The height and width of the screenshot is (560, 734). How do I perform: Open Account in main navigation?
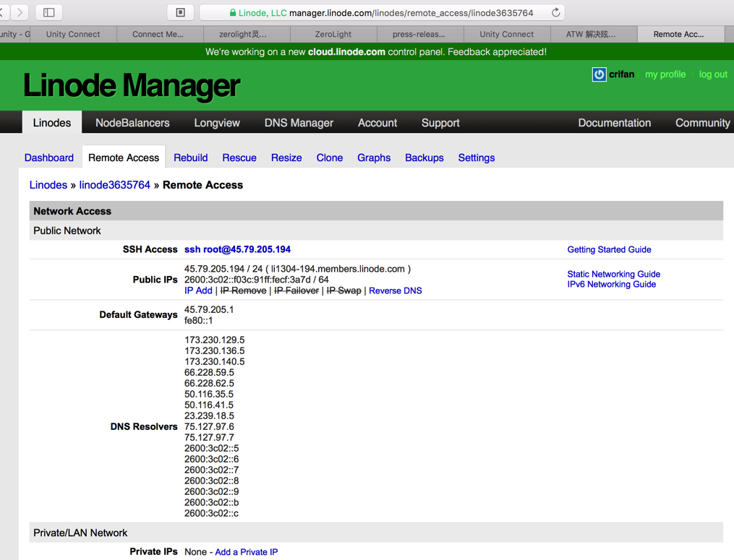(377, 123)
